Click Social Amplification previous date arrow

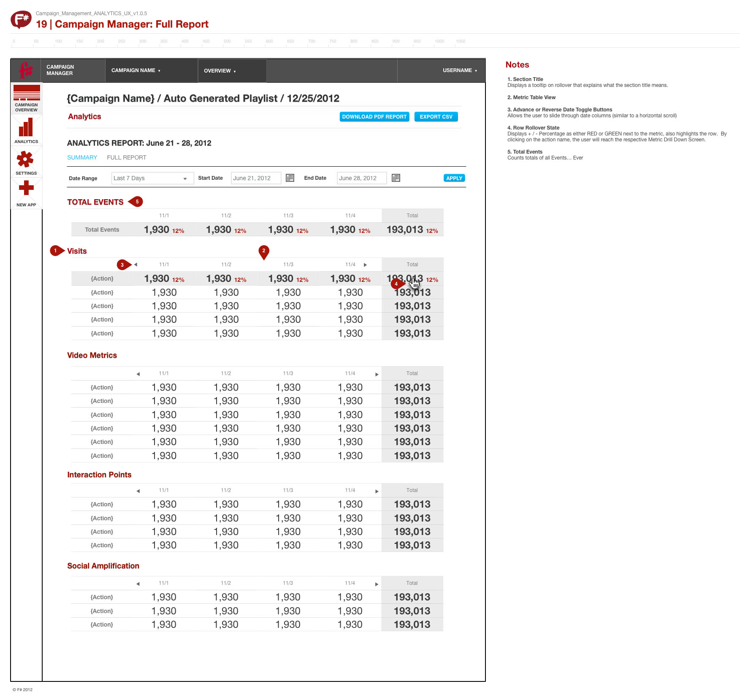(138, 584)
